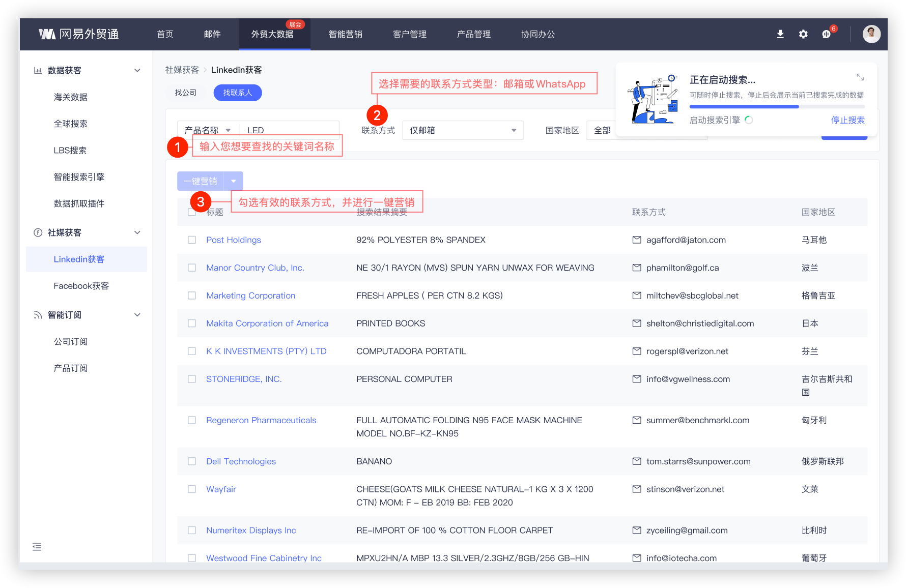This screenshot has width=906, height=588.
Task: Collapse the 数据获客 sidebar section chevron
Action: [x=137, y=70]
